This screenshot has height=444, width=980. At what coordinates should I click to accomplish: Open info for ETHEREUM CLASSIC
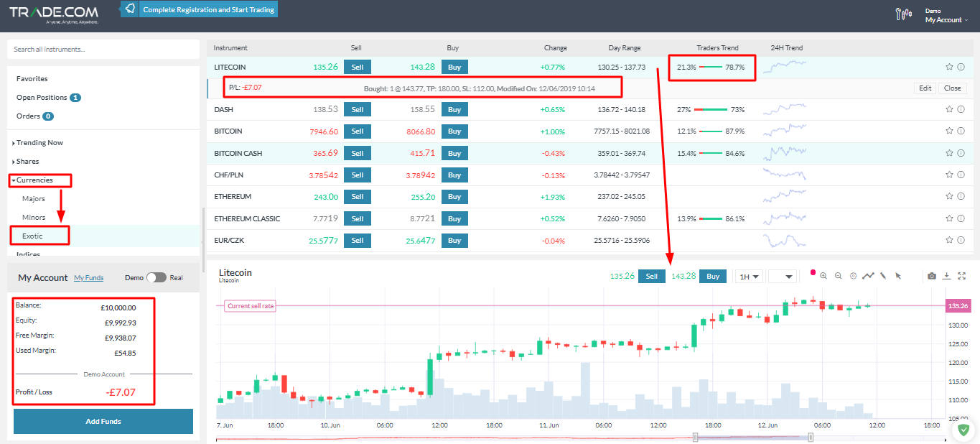[961, 218]
